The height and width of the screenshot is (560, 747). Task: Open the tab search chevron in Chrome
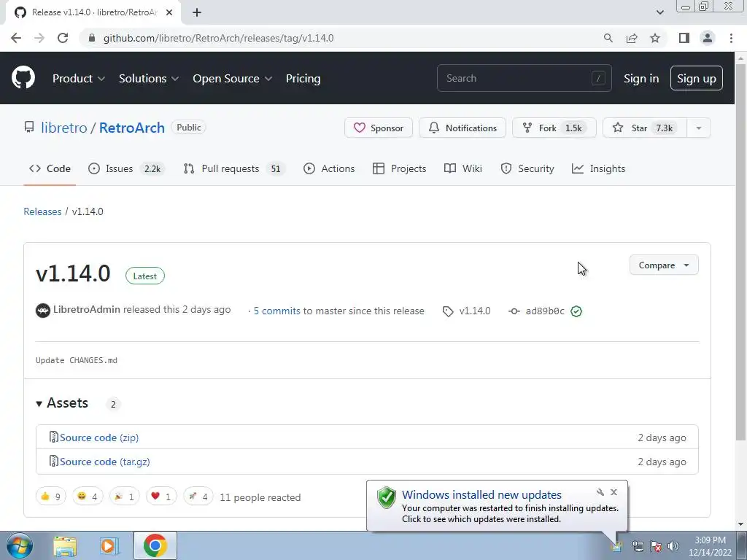[x=659, y=12]
